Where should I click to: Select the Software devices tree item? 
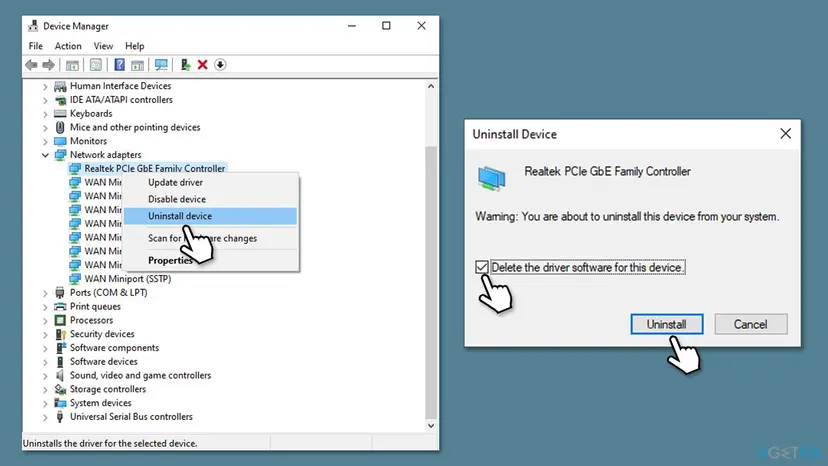(104, 361)
